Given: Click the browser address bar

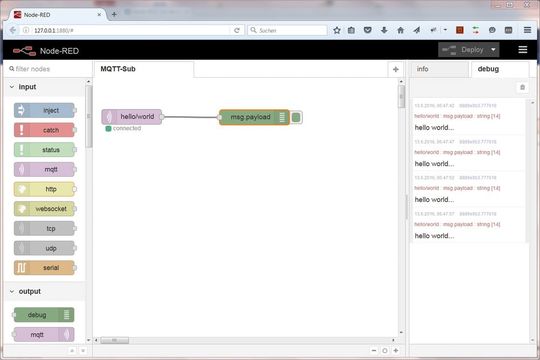Looking at the screenshot, I should [x=132, y=30].
